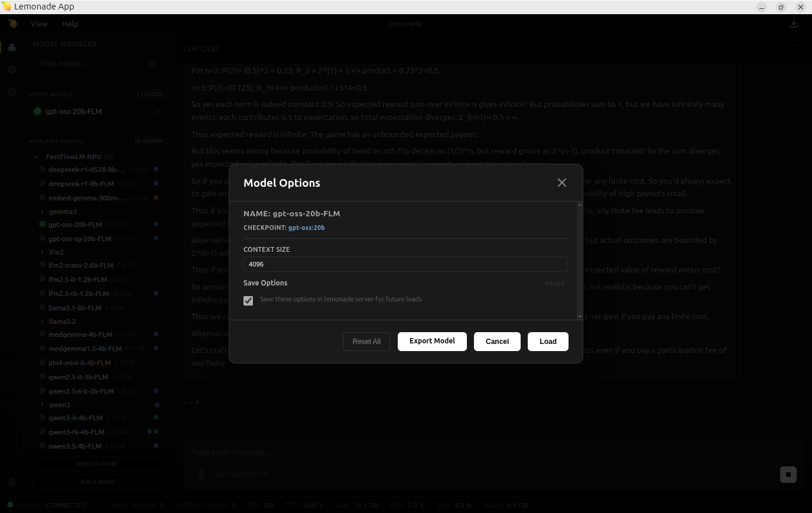Open the settings gear icon
The width and height of the screenshot is (812, 513).
pos(12,482)
